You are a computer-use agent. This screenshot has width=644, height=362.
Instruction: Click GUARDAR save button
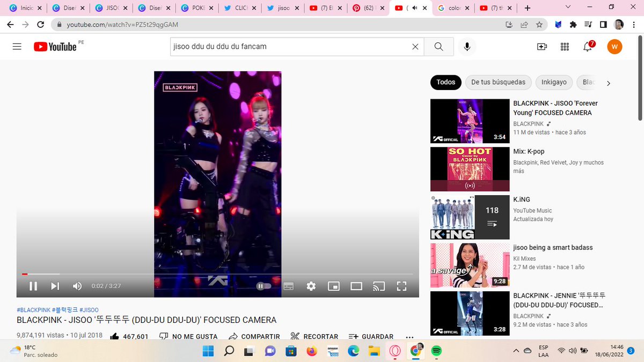[371, 336]
